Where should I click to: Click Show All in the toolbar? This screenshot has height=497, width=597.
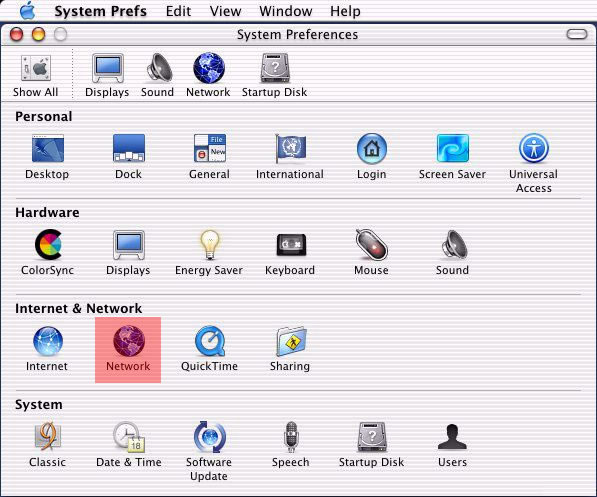pyautogui.click(x=35, y=76)
